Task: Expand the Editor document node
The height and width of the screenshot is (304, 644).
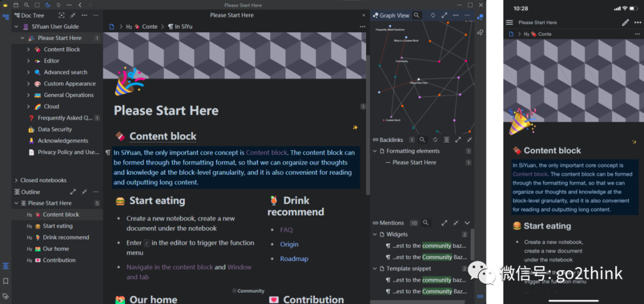Action: [29, 61]
